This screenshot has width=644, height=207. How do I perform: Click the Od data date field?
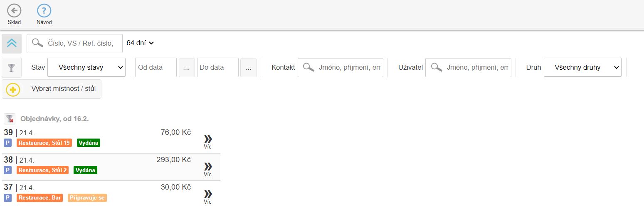(156, 67)
